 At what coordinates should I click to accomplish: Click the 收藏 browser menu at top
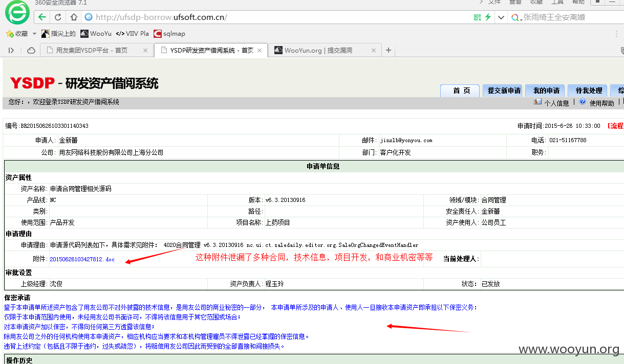coord(536,2)
